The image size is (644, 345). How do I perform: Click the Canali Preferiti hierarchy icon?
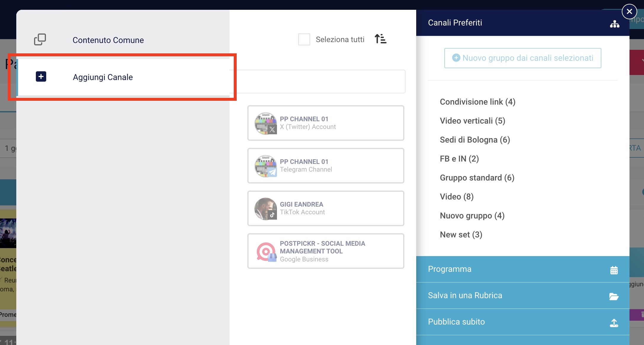tap(614, 24)
